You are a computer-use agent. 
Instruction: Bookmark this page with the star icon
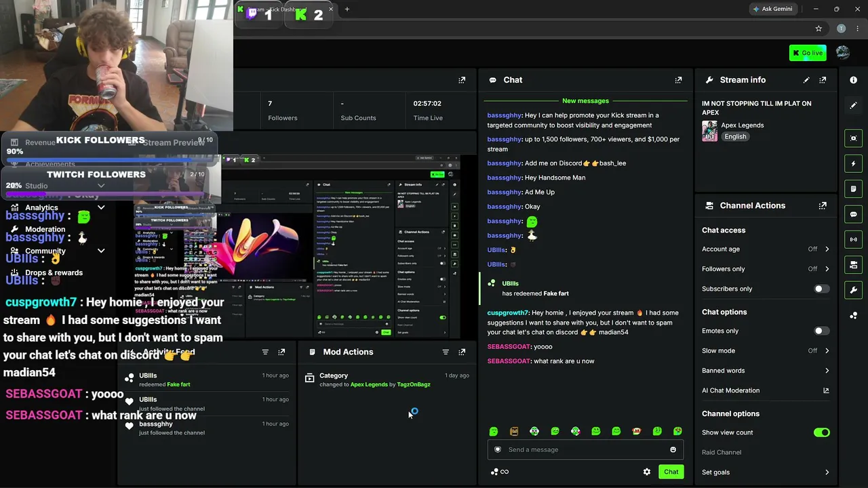click(x=818, y=28)
